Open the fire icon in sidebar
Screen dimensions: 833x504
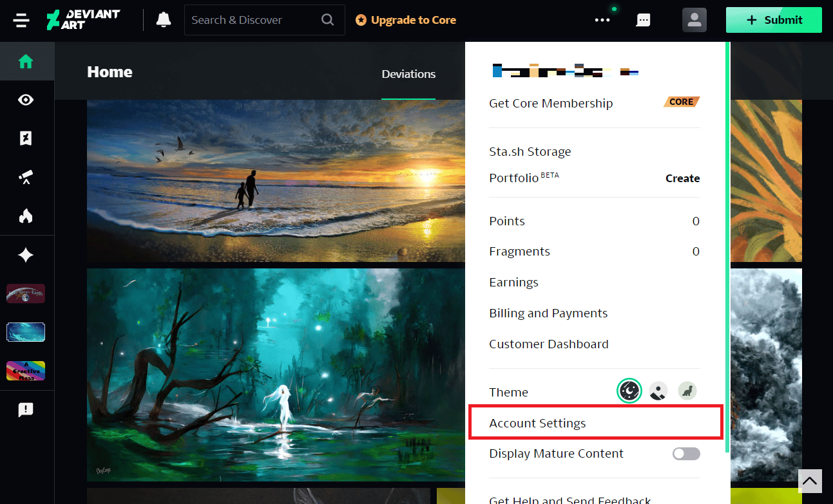(x=26, y=216)
